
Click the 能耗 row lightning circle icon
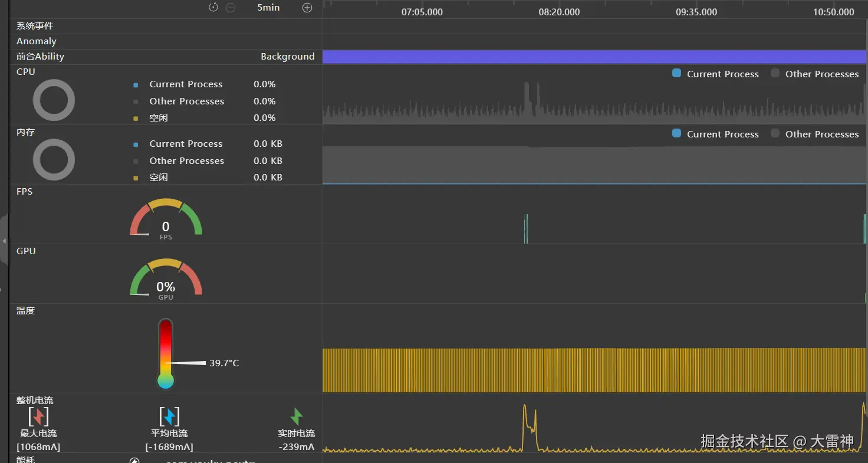pos(134,461)
